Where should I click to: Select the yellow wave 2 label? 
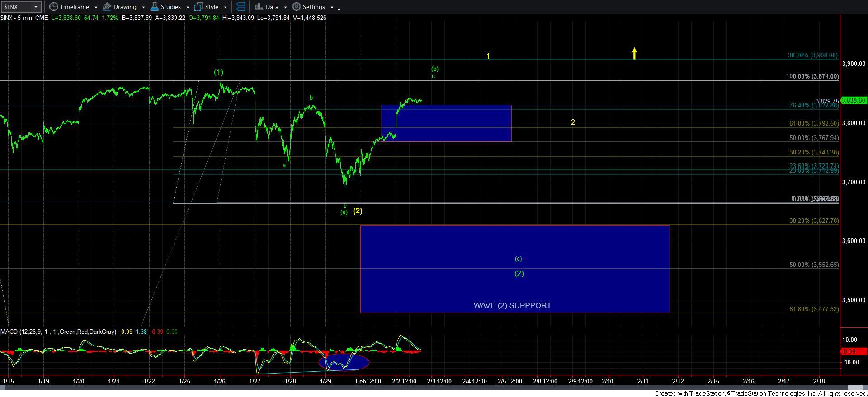tap(573, 122)
